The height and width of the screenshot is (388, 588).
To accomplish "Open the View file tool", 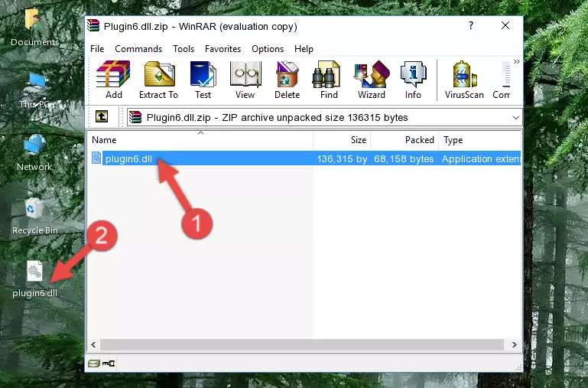I will (245, 80).
